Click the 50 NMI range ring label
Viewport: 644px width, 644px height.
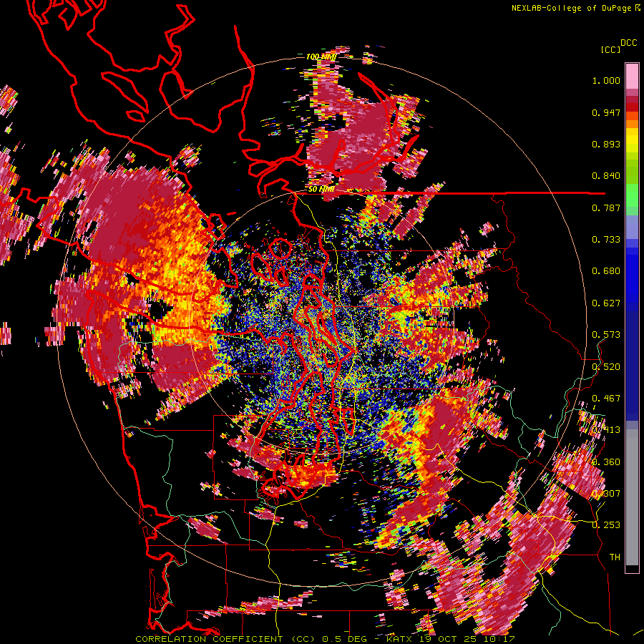(321, 190)
